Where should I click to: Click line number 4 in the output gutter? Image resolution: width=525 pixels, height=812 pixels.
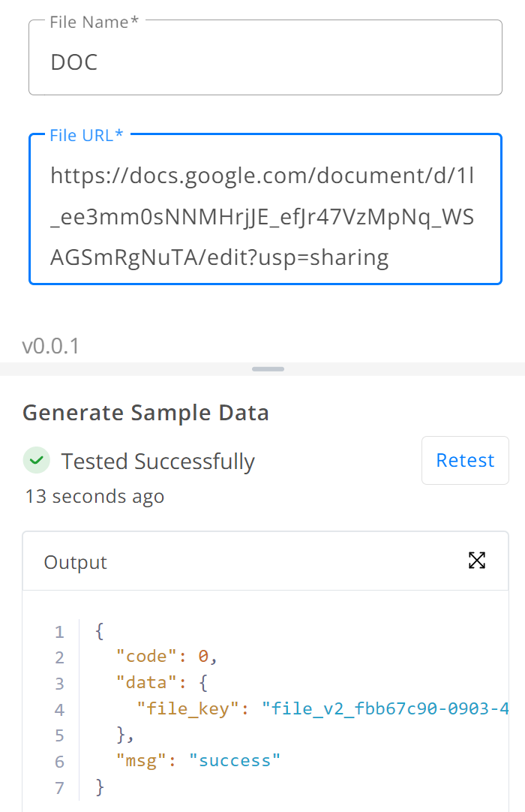tap(59, 709)
